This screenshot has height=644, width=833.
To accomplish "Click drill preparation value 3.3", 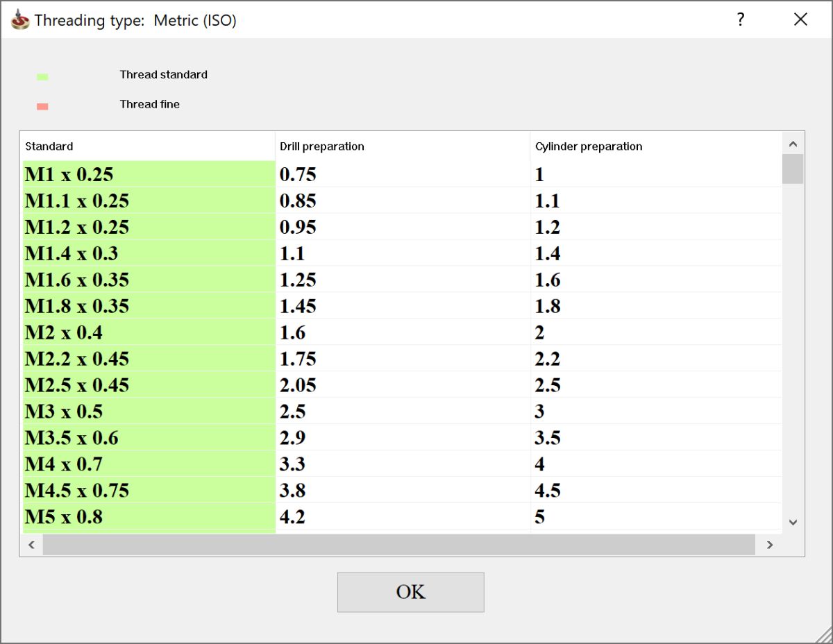I will click(292, 465).
